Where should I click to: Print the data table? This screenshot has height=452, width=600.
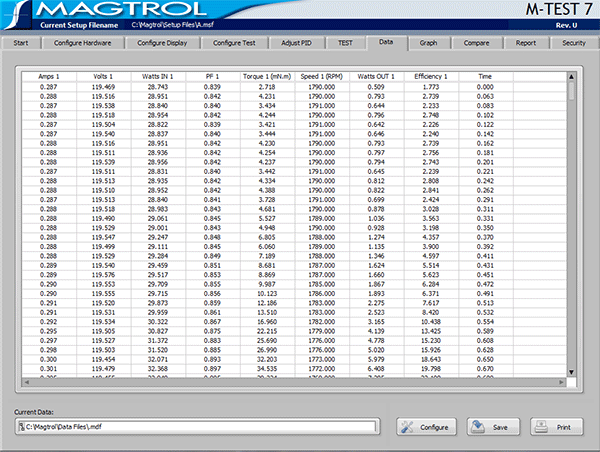tap(557, 427)
